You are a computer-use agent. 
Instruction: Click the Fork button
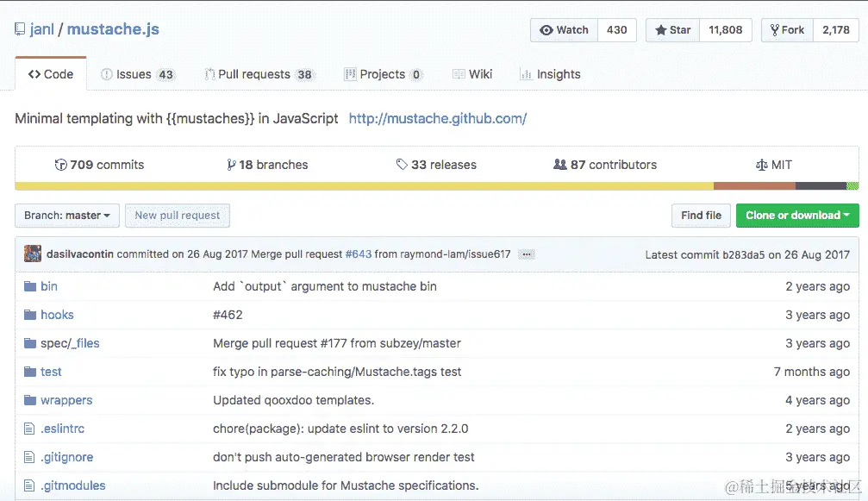coord(787,30)
